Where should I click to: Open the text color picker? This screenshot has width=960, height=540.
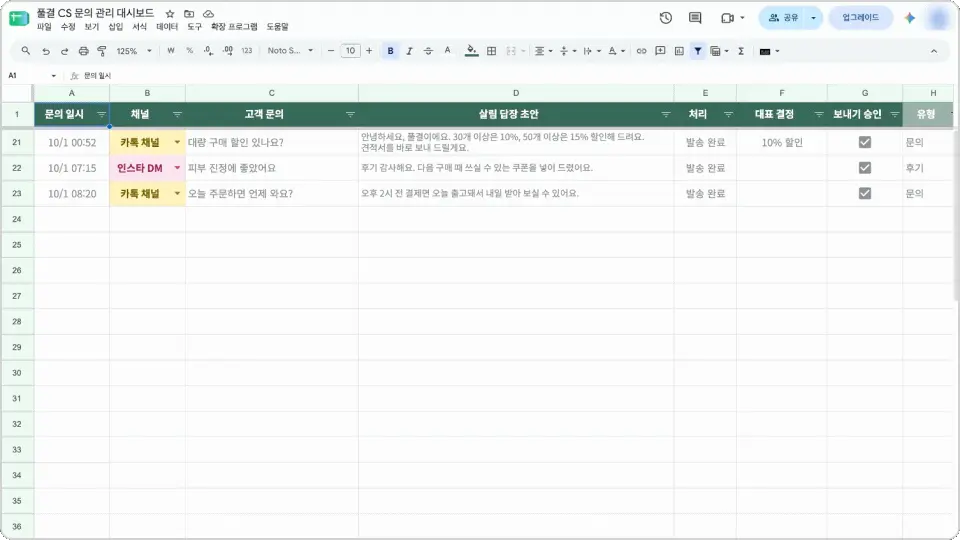[x=448, y=51]
